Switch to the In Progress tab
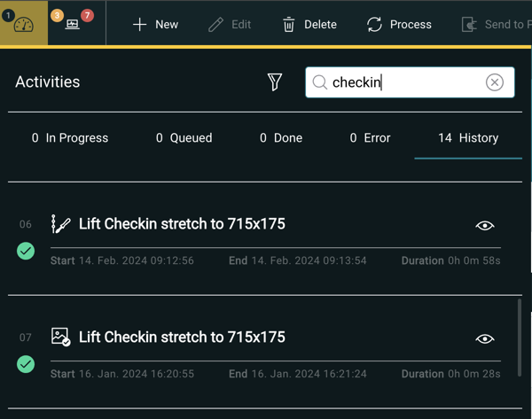 tap(70, 138)
